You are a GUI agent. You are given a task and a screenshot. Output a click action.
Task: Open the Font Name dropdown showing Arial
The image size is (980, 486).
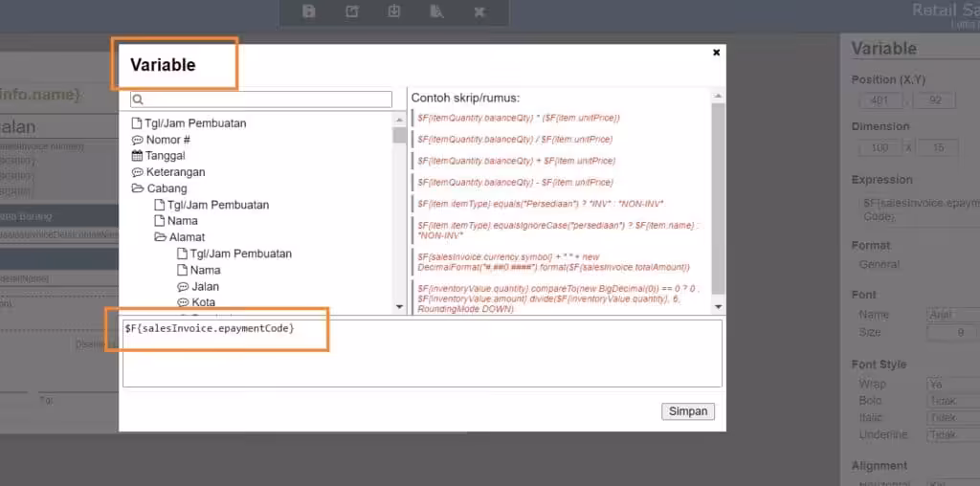pos(953,315)
